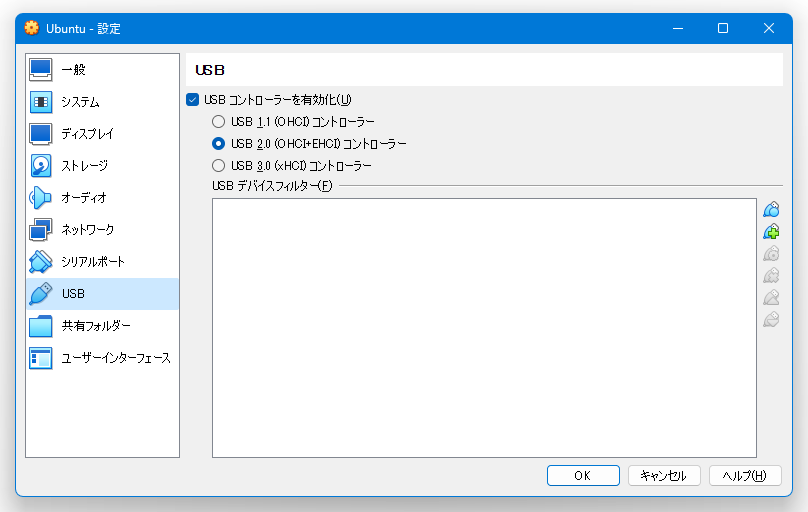Click the remove selected USB filter icon
The height and width of the screenshot is (512, 808).
pyautogui.click(x=771, y=276)
